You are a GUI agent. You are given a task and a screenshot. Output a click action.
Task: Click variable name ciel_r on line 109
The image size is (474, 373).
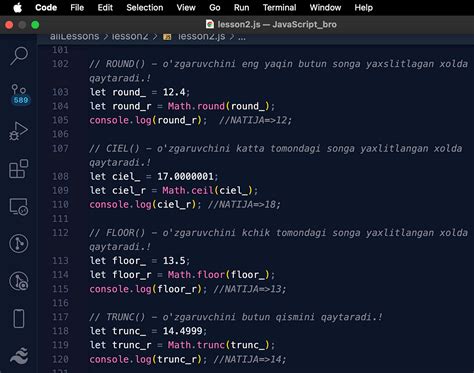coord(129,190)
